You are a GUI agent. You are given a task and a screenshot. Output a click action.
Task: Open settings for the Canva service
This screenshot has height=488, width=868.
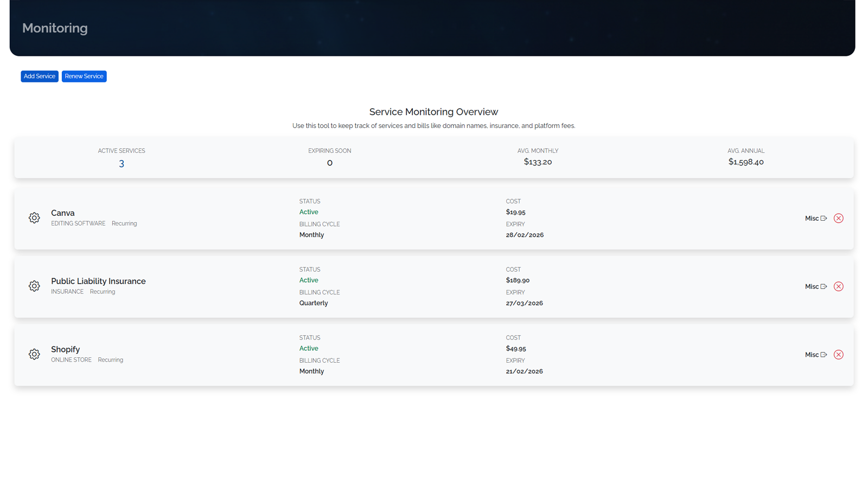coord(34,218)
